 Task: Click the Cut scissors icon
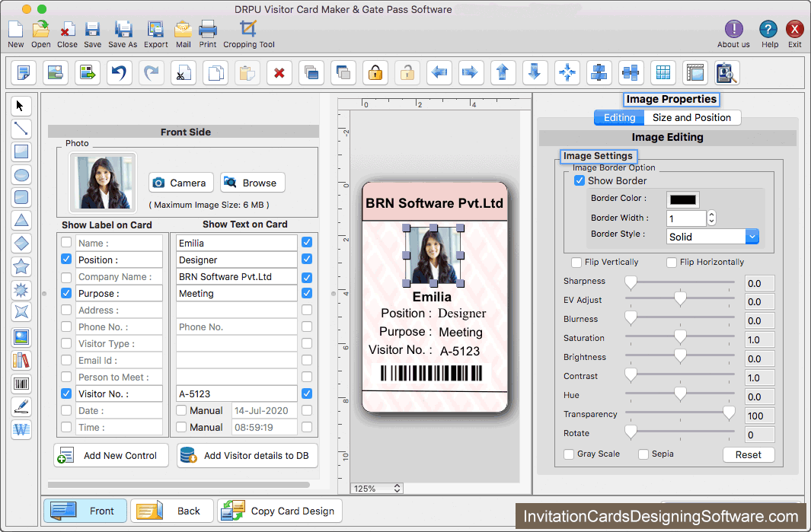pos(183,72)
